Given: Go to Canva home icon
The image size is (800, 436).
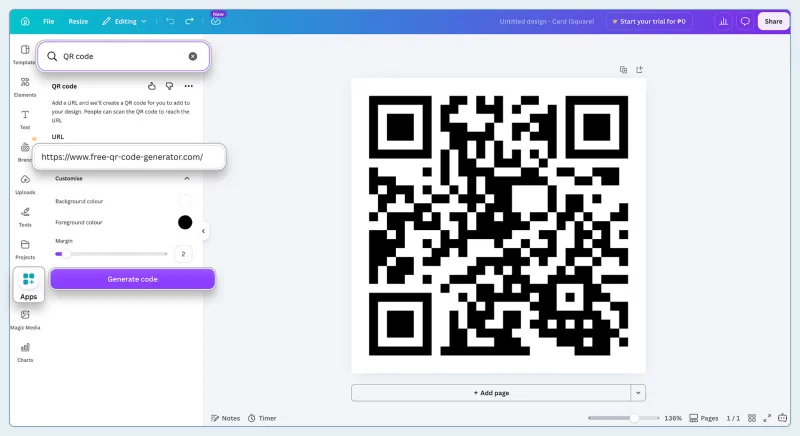Looking at the screenshot, I should pyautogui.click(x=25, y=21).
